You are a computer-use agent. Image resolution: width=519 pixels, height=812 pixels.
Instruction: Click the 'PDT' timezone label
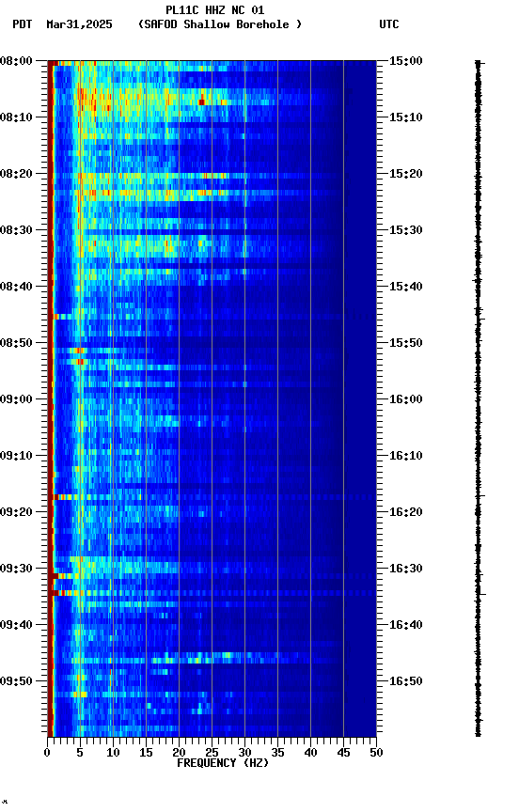point(23,24)
